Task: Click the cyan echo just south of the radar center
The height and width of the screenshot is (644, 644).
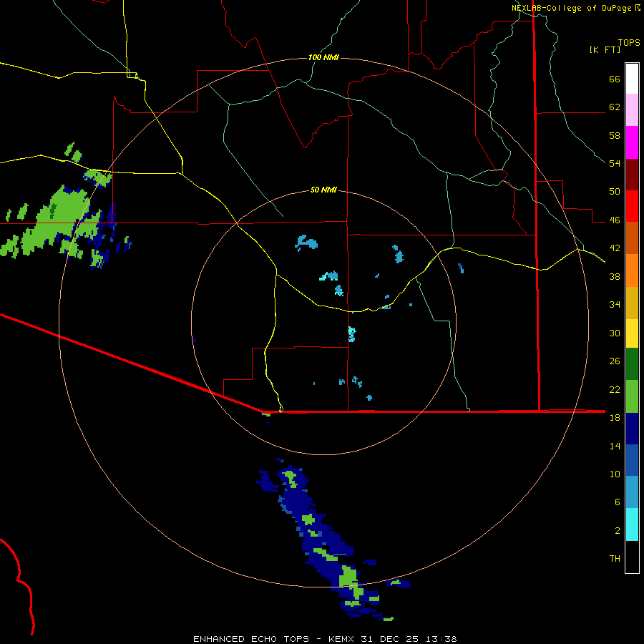Action: pos(351,334)
